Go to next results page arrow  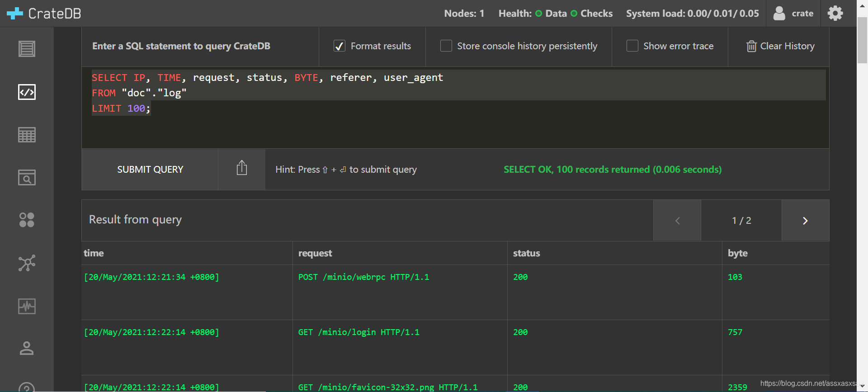[x=805, y=221]
